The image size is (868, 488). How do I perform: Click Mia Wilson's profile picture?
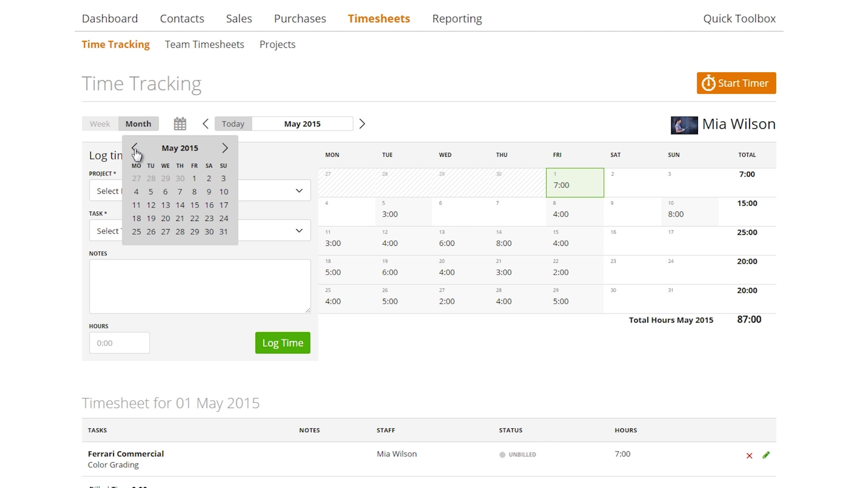[x=684, y=125]
